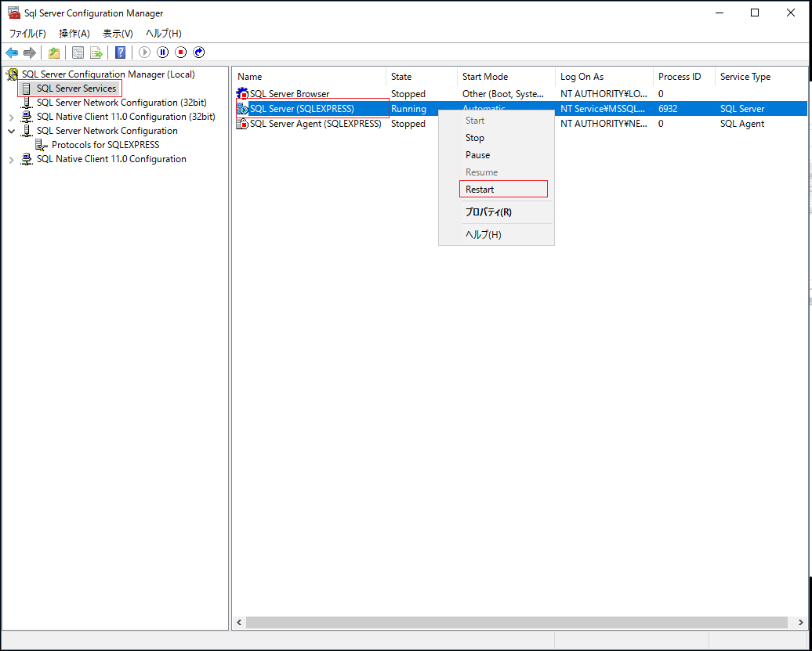Sort by the Start Mode column header
Viewport: 812px width, 651px height.
pos(506,77)
